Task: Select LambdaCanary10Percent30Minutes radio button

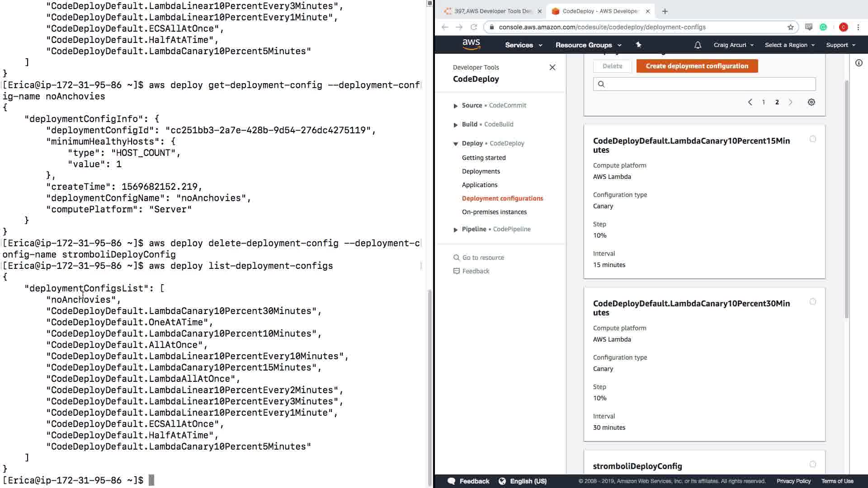Action: pos(812,301)
